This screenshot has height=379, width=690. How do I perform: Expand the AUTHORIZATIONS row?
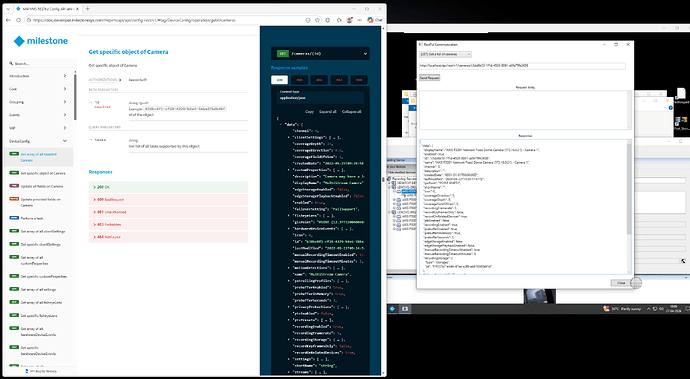[x=105, y=80]
